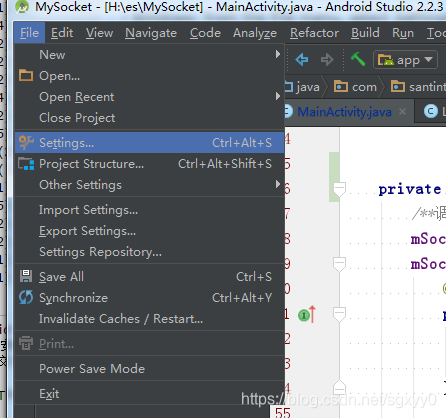Viewport: 446px width, 418px height.
Task: Collapse the fold marker beside the gutter icon
Action: (339, 314)
